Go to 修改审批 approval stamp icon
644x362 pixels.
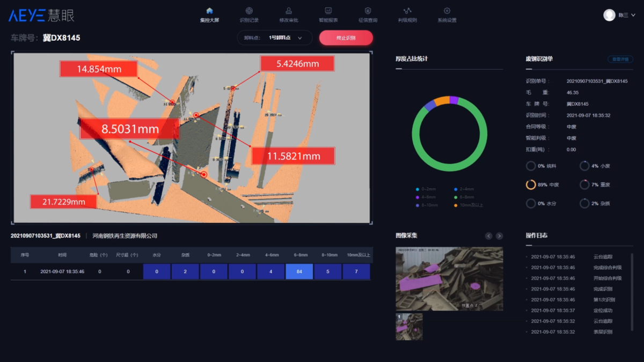click(x=289, y=11)
